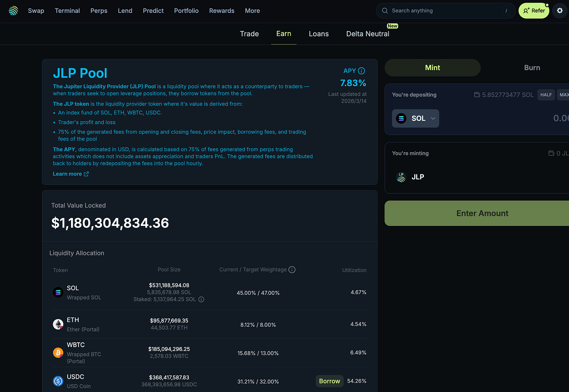
Task: Click the HALF amount button
Action: point(546,95)
